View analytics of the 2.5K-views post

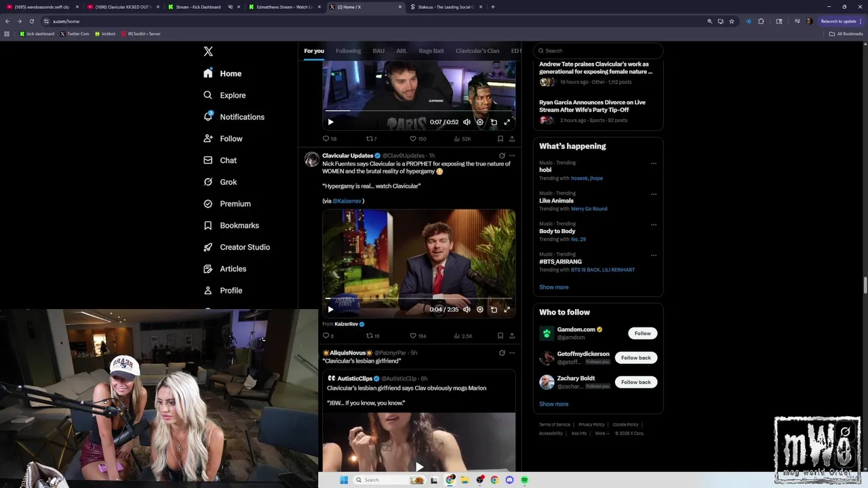463,335
